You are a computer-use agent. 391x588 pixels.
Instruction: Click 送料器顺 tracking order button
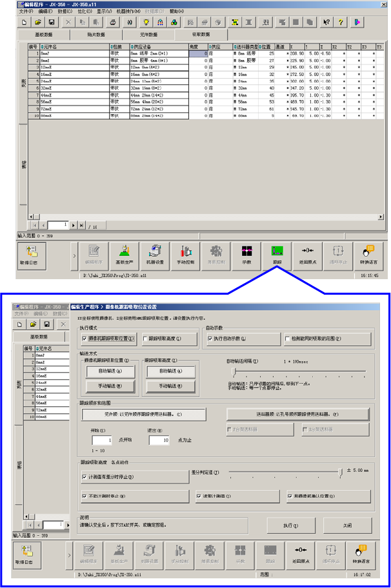(297, 415)
